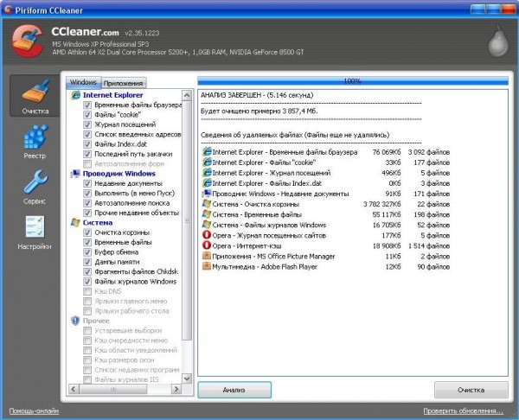Screen dimensions: 519x420
Task: Click the icon beside Система - Файлы журналов Windows
Action: click(x=207, y=225)
